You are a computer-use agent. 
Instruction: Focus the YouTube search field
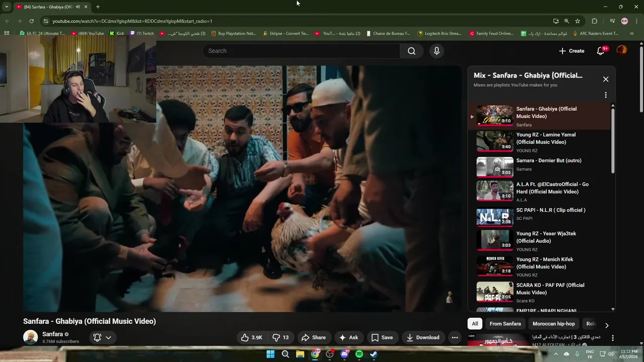click(x=302, y=51)
